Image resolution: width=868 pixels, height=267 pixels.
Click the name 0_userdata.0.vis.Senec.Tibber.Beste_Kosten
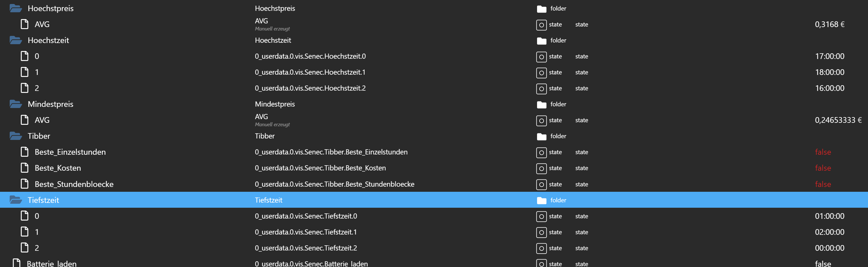[x=320, y=168]
